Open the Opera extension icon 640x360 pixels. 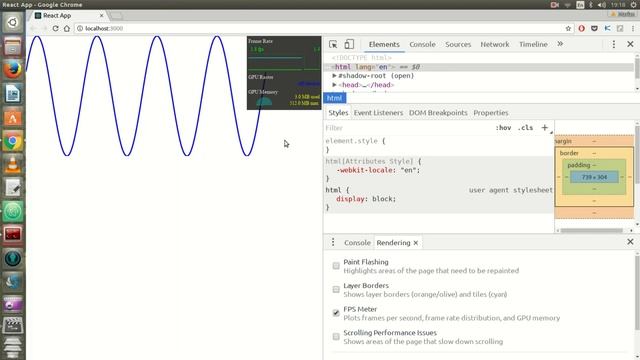coord(582,29)
